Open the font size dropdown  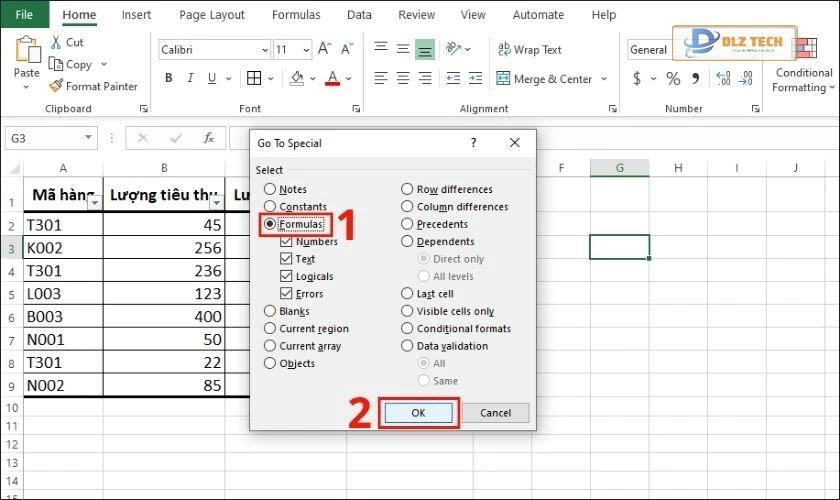(306, 50)
